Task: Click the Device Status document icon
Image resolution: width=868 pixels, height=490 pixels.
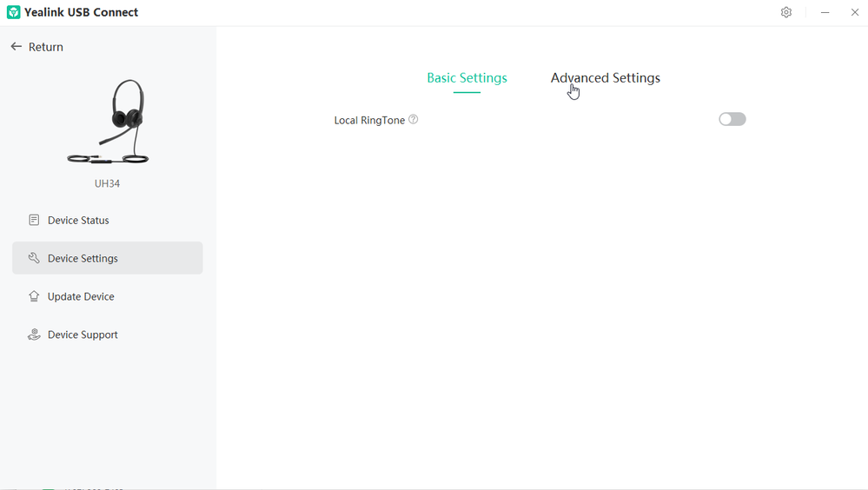Action: point(34,220)
